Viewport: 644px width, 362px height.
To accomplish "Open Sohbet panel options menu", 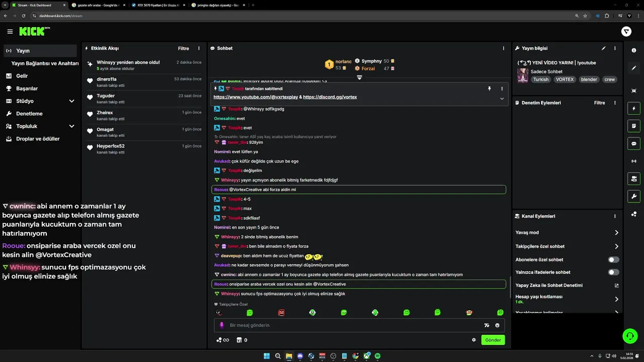I will click(x=504, y=48).
